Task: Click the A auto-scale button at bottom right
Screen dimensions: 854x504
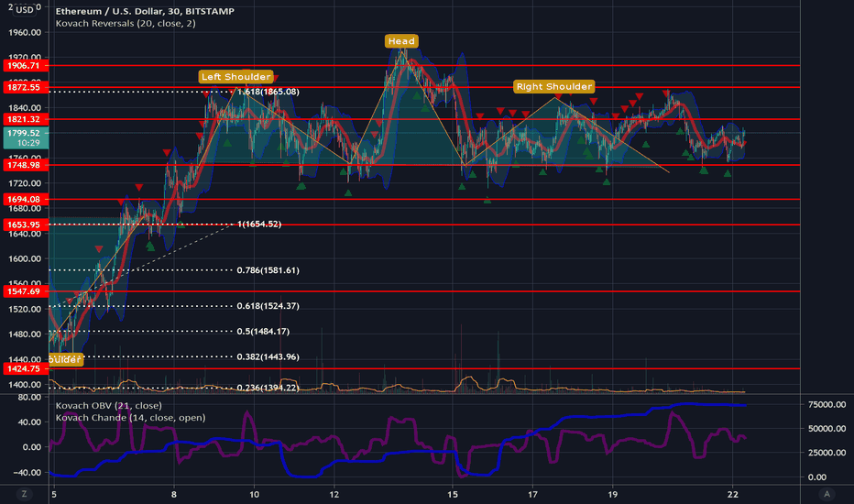Action: [x=827, y=494]
